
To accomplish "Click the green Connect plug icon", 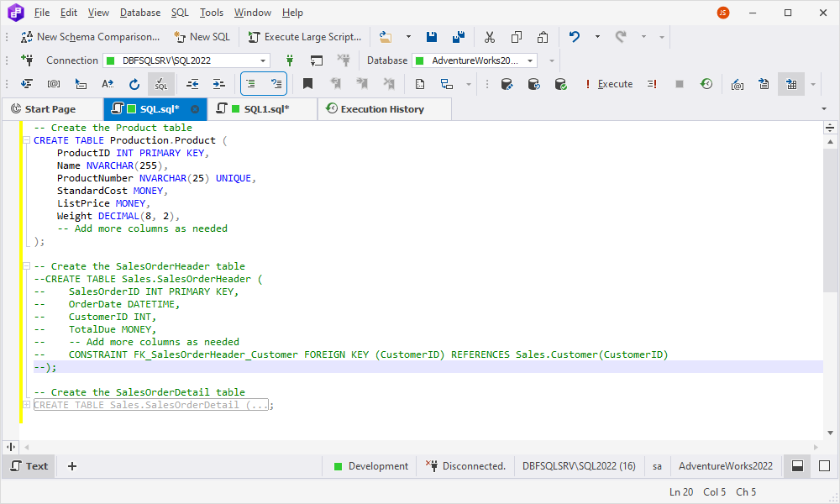I will pos(290,60).
